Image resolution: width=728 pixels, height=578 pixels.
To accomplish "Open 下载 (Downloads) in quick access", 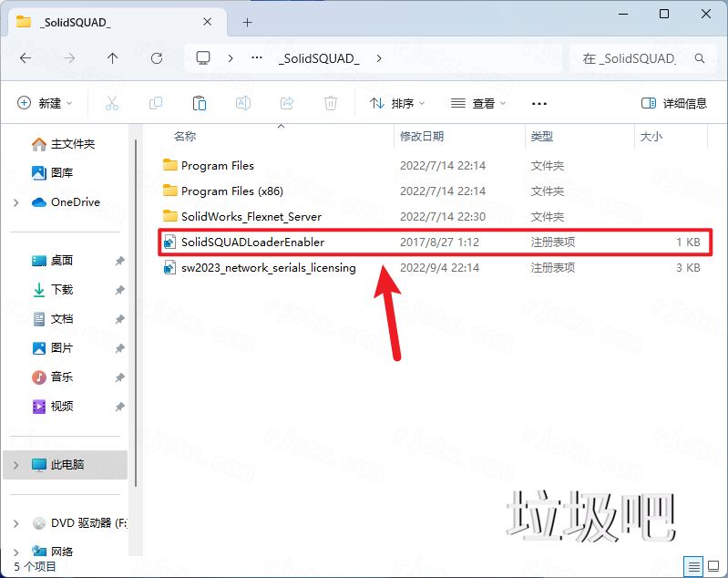I will click(x=53, y=290).
